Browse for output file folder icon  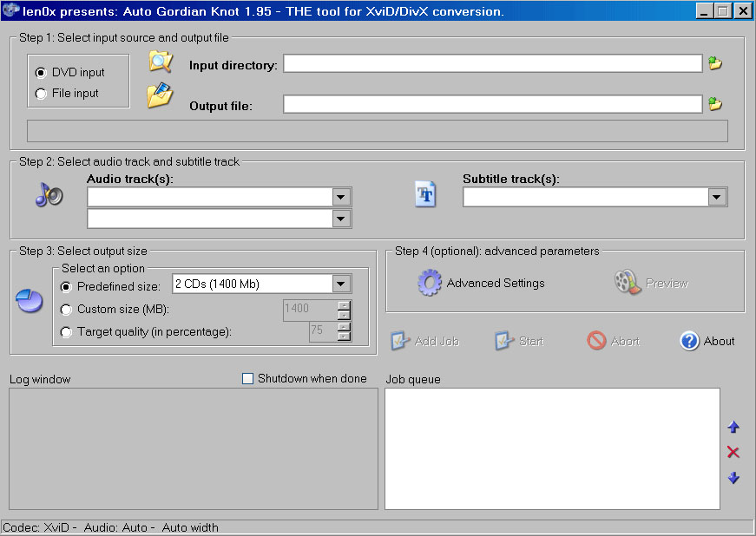(x=715, y=103)
